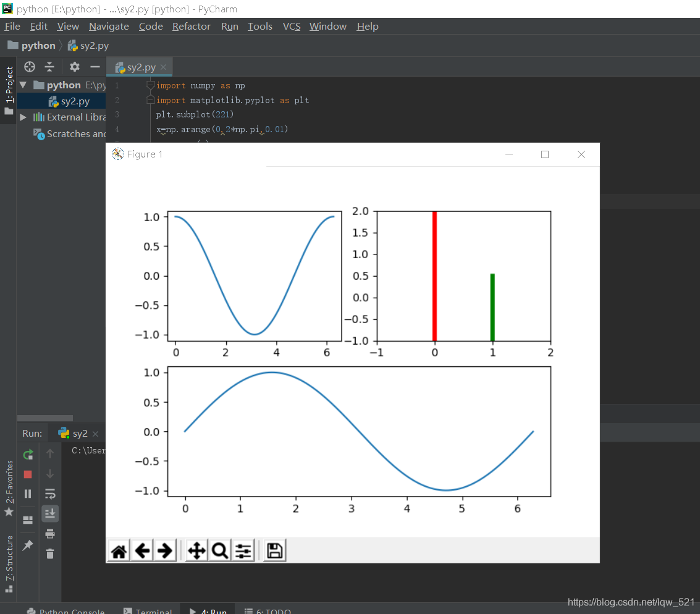Maximize the Figure 1 window
700x614 pixels.
pyautogui.click(x=545, y=154)
